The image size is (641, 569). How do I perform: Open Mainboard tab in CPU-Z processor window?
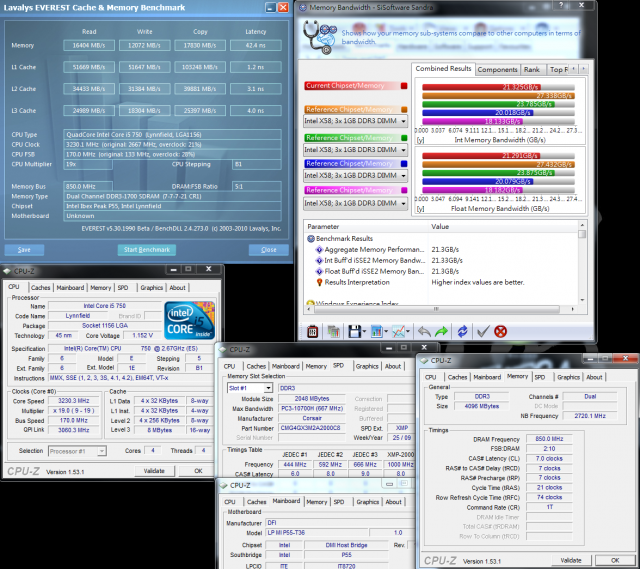[70, 288]
